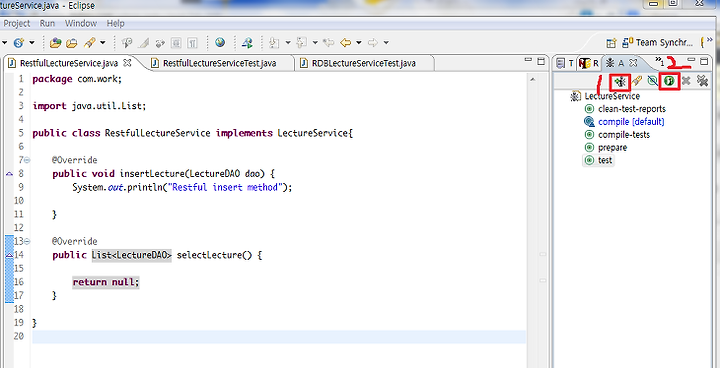Open the Search dropdown arrow
This screenshot has width=720, height=368.
[102, 43]
